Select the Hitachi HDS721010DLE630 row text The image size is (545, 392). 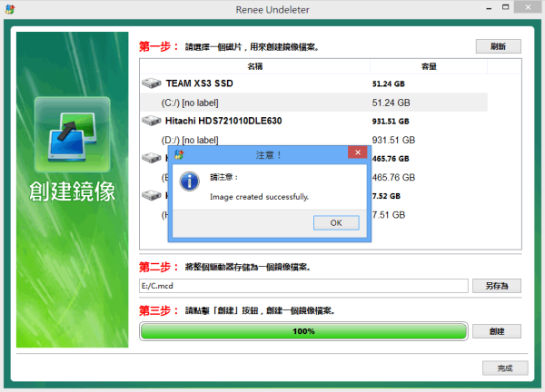pos(223,121)
